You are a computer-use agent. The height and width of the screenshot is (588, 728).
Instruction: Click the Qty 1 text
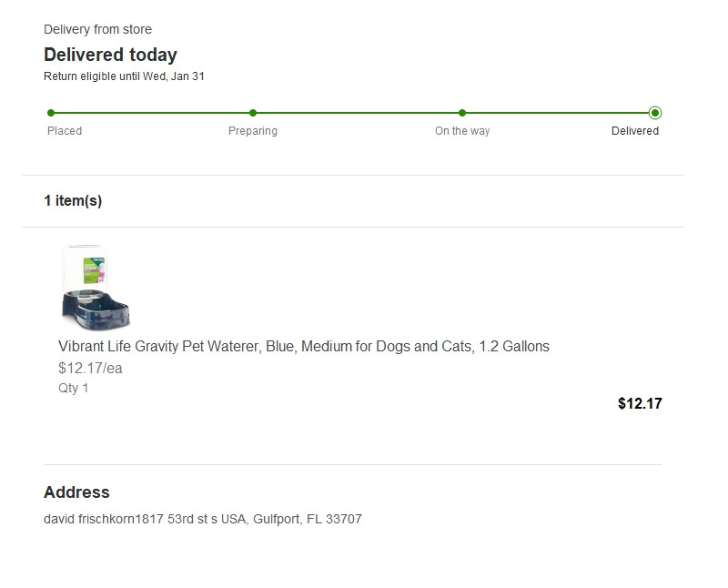click(74, 389)
